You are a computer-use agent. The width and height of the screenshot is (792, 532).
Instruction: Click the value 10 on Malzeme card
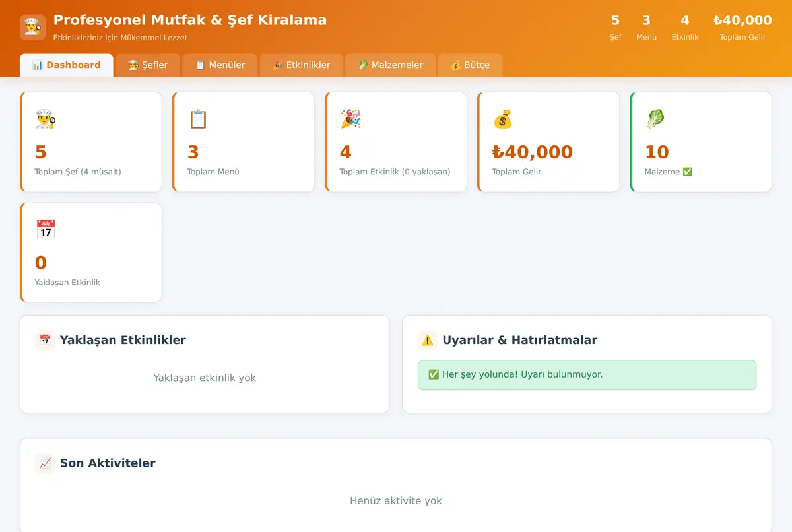657,152
